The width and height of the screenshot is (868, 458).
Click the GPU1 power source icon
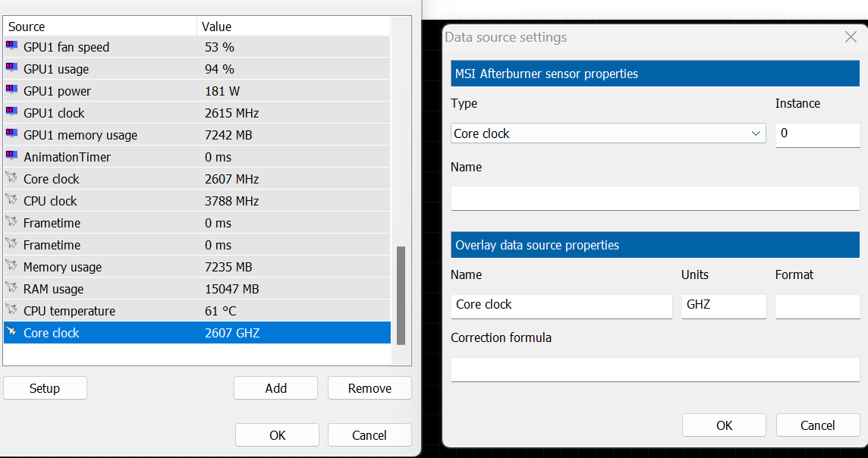pyautogui.click(x=11, y=90)
